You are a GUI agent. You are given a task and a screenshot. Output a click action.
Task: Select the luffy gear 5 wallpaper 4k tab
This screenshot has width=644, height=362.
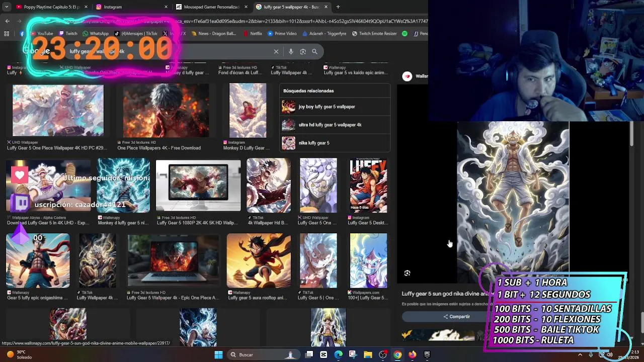pos(292,7)
